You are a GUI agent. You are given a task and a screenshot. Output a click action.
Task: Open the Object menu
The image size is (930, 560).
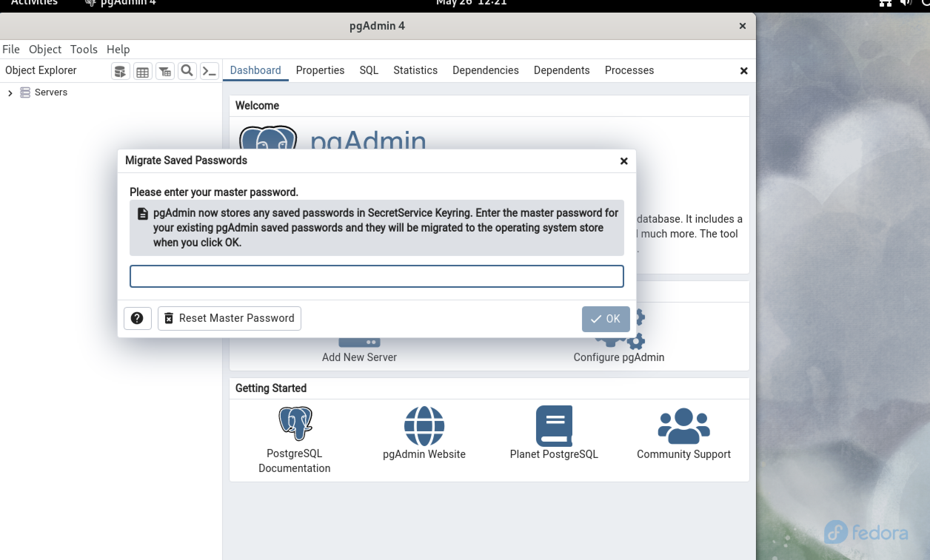[x=44, y=49]
